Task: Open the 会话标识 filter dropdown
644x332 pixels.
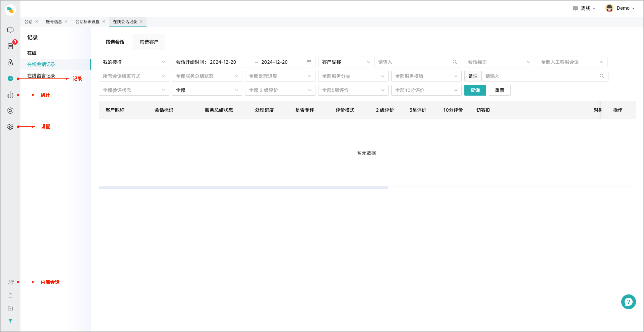Action: point(499,62)
